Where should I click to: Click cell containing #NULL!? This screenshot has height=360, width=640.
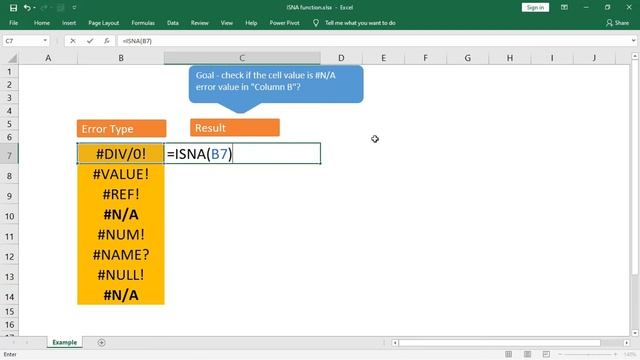coord(121,275)
